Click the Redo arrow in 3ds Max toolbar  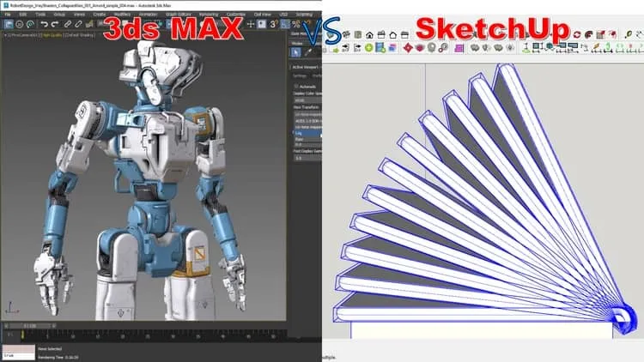coord(55,25)
